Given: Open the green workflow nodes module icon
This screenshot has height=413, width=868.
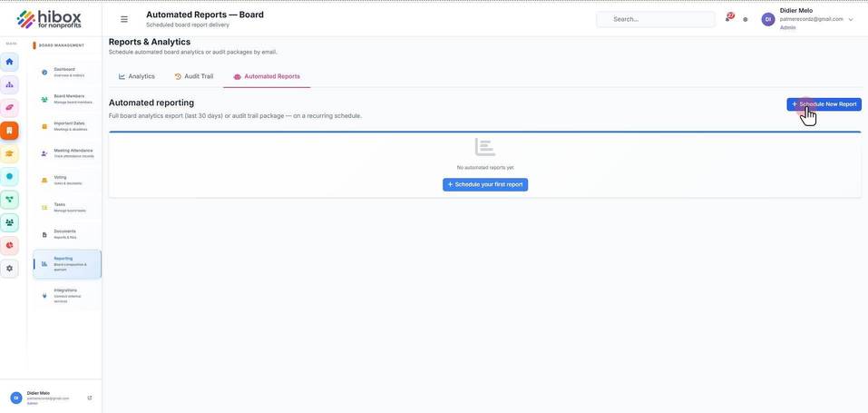Looking at the screenshot, I should point(9,200).
